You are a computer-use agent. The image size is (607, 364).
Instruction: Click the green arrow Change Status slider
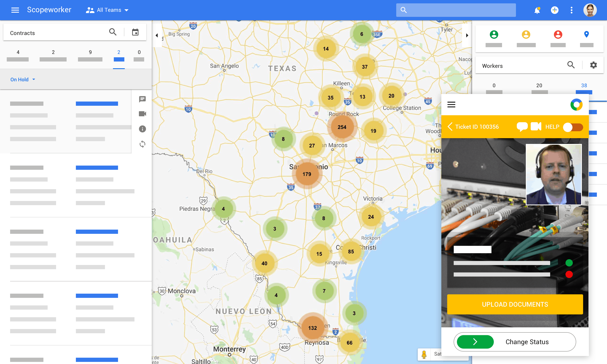pos(475,342)
